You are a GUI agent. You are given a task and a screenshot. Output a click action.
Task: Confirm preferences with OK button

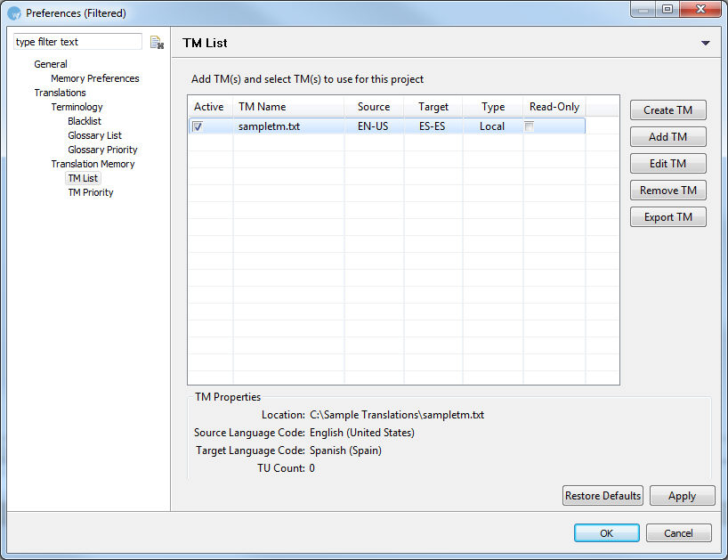(x=606, y=533)
